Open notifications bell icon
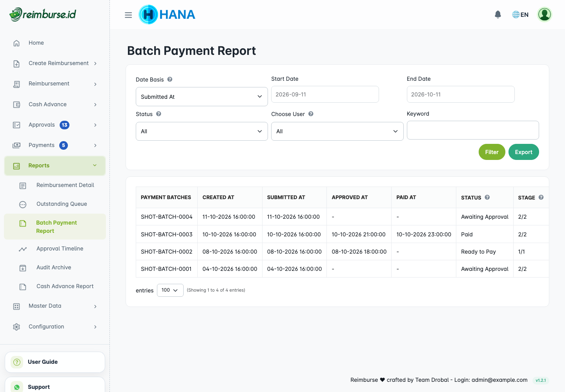The width and height of the screenshot is (565, 392). 498,15
